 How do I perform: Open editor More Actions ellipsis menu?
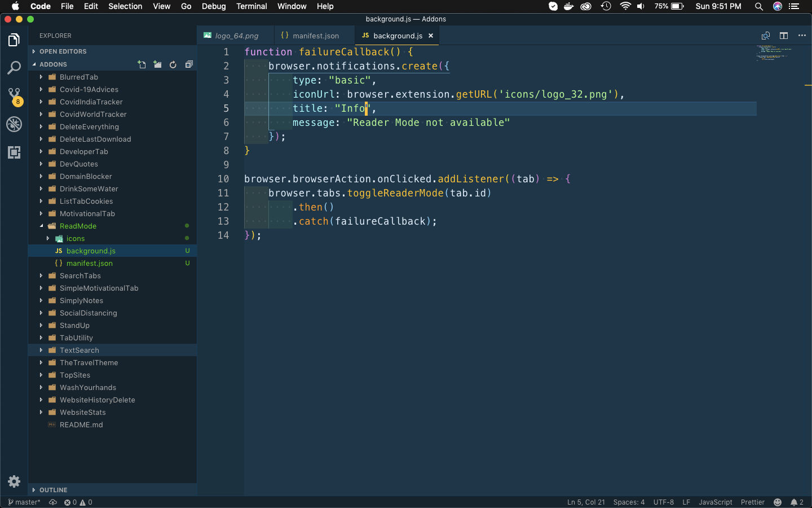coord(802,36)
